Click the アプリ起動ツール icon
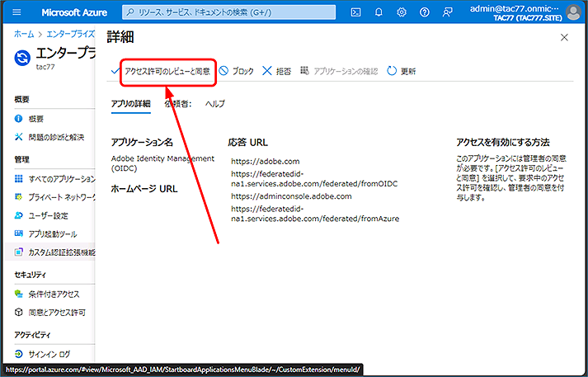 pyautogui.click(x=18, y=233)
